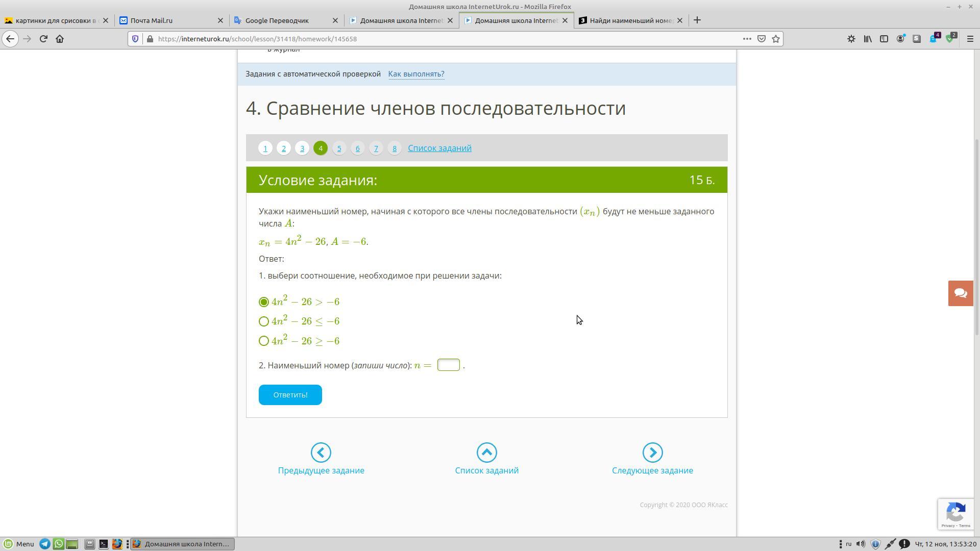Click the n = answer input field
Screen dimensions: 980x551
tap(448, 365)
